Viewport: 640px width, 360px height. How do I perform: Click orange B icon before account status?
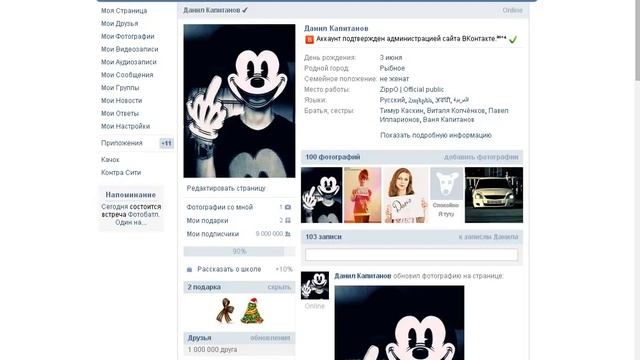tap(309, 40)
